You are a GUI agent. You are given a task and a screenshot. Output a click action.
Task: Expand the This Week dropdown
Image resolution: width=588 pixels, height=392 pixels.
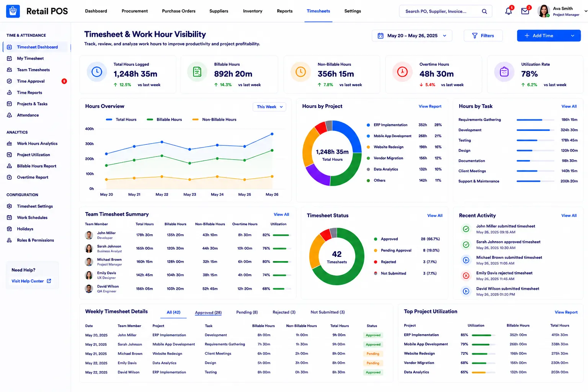[269, 107]
